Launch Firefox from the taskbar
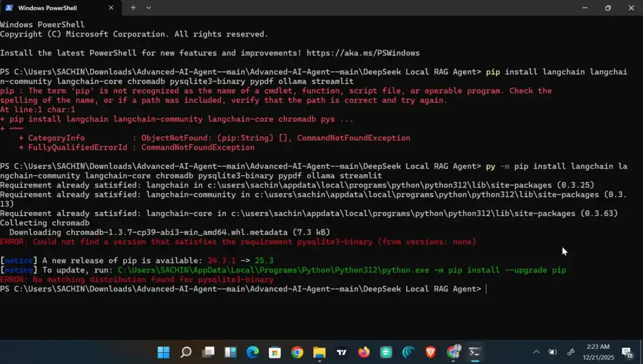The image size is (643, 364). [364, 352]
